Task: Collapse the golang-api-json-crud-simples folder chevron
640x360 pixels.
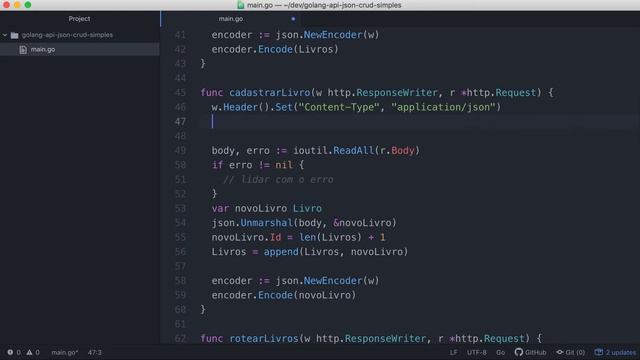Action: pos(5,35)
